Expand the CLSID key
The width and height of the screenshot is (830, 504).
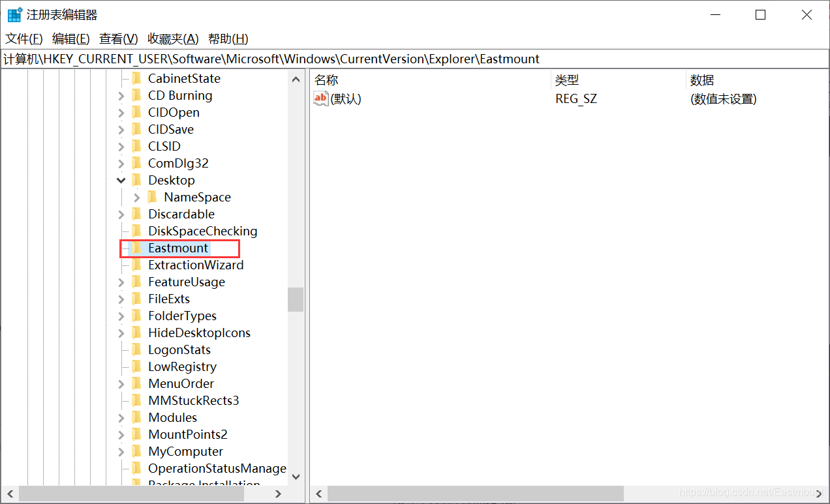121,147
